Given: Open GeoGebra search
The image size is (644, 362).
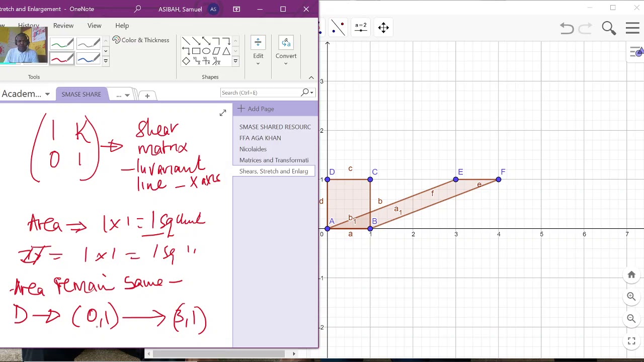Looking at the screenshot, I should click(x=609, y=28).
